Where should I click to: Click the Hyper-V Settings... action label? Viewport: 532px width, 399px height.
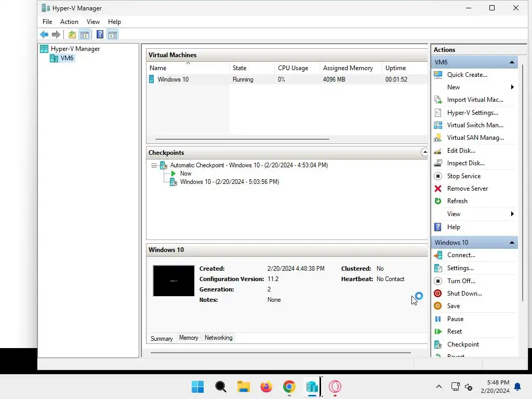coord(473,113)
